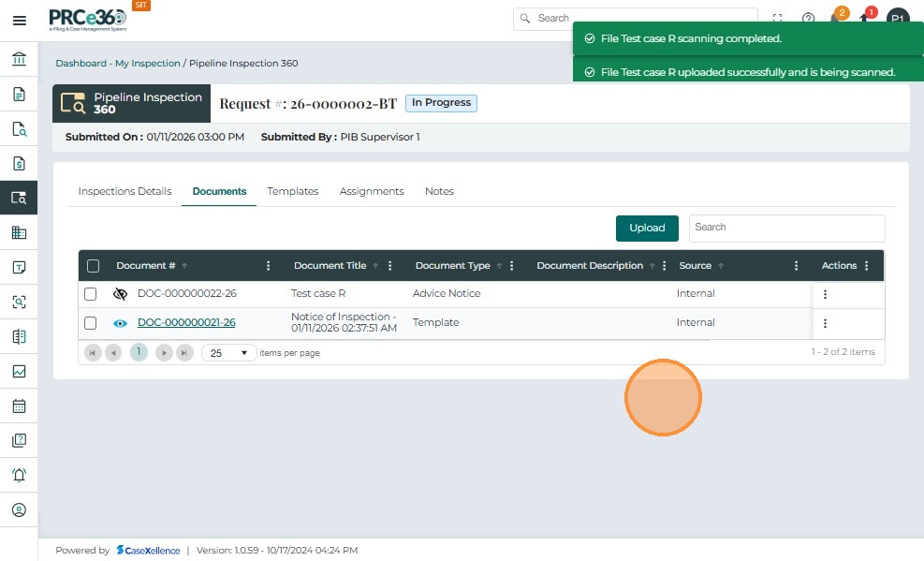The image size is (924, 561).
Task: Open the calendar sidebar icon
Action: [x=19, y=406]
